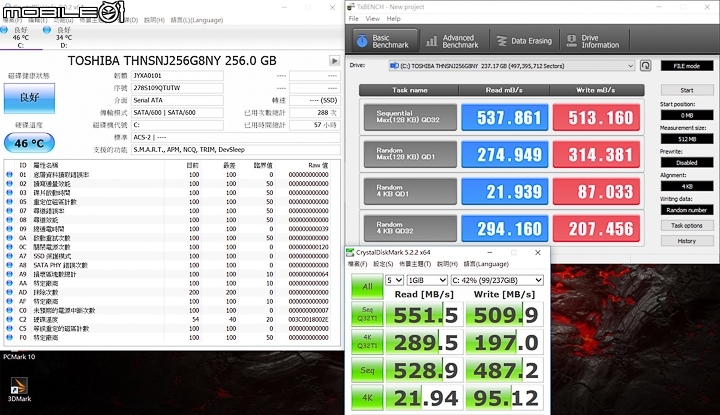Open CrystalDiskMark 設定(S) menu
This screenshot has width=720, height=415.
click(383, 264)
